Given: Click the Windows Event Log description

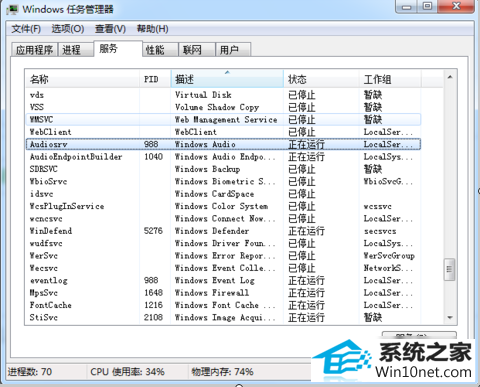Looking at the screenshot, I should pos(215,280).
